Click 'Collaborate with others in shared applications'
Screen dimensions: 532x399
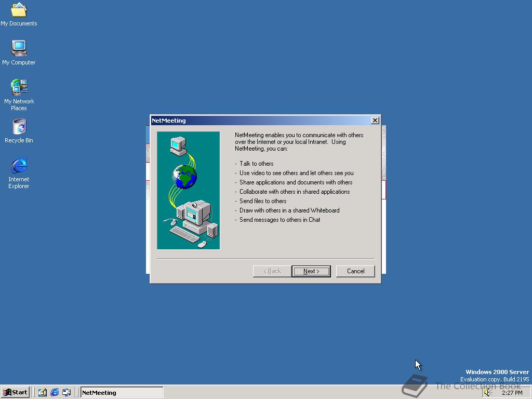[295, 192]
